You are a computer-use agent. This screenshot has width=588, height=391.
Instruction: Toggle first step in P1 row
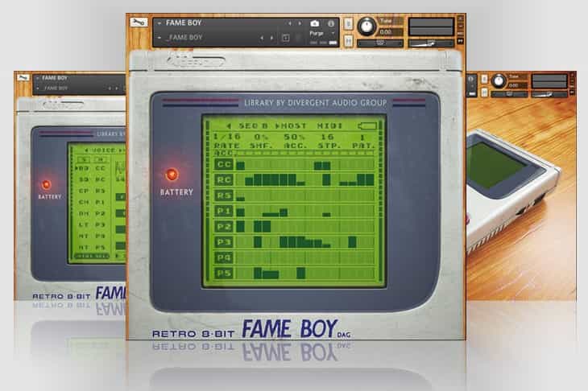(240, 212)
